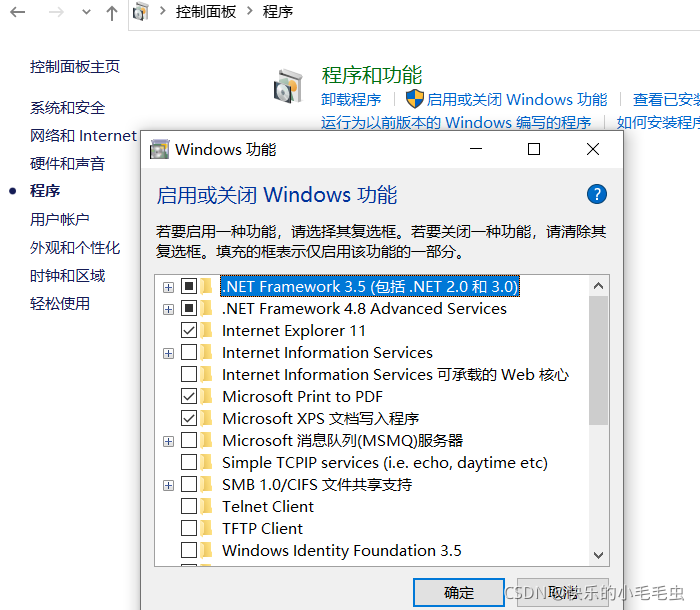The height and width of the screenshot is (610, 700).
Task: Click the up arrow to parent folder
Action: (x=112, y=13)
